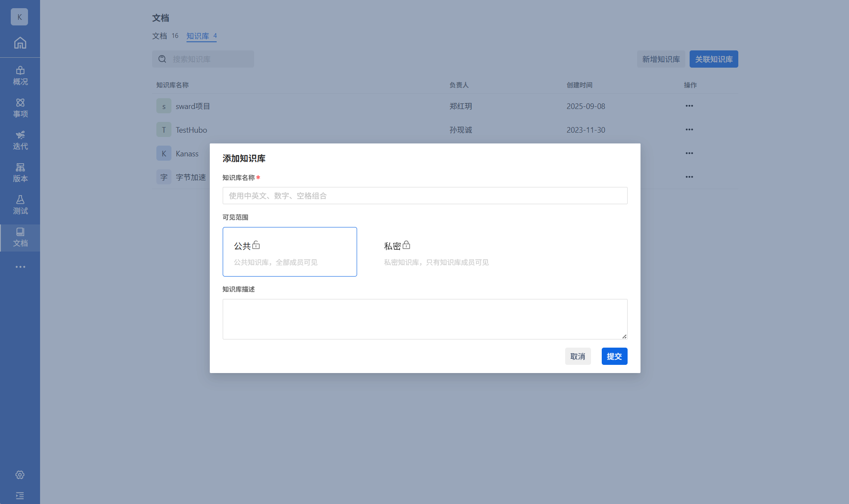Focus the 知识库名称 name input field
Viewport: 849px width, 504px height.
pyautogui.click(x=425, y=196)
